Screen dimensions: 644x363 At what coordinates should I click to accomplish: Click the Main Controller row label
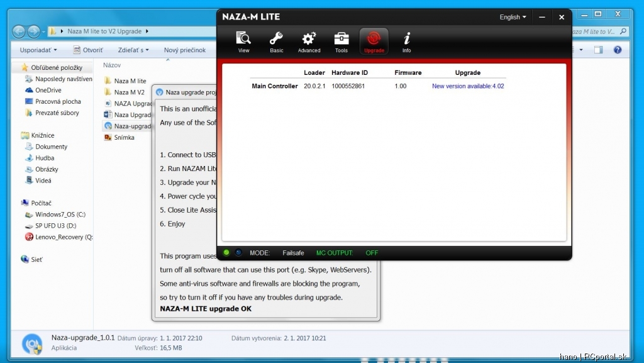[275, 86]
